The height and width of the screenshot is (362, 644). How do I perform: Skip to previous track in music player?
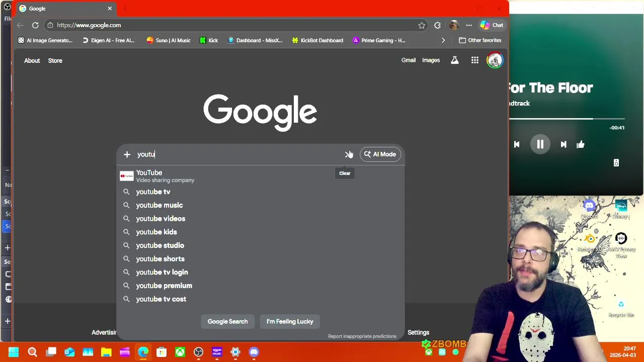click(x=517, y=144)
